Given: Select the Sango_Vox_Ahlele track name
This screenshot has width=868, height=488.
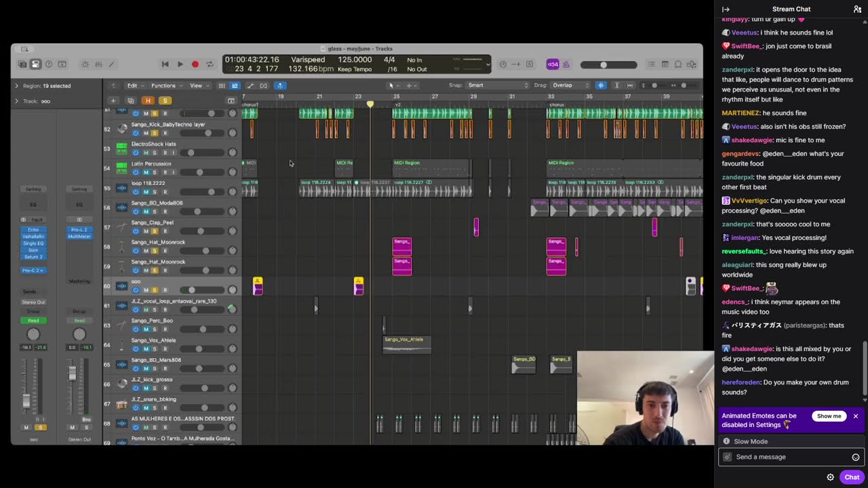Looking at the screenshot, I should click(x=153, y=340).
